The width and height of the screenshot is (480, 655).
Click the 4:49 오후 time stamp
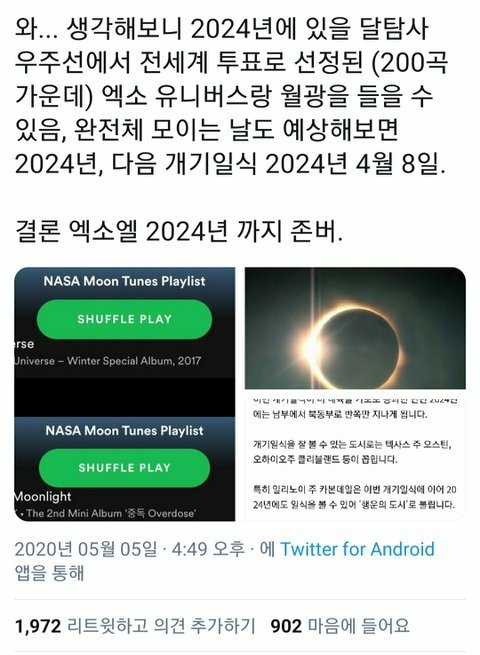tap(208, 549)
